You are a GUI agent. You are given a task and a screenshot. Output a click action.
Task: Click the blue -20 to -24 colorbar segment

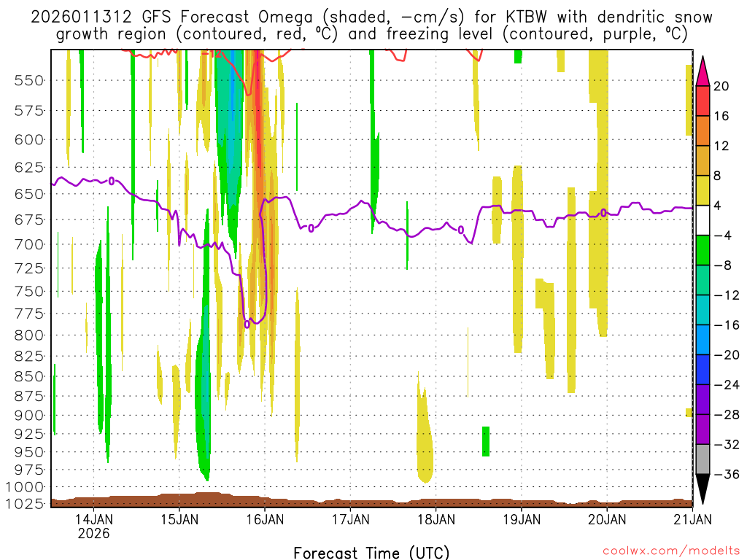(x=703, y=370)
